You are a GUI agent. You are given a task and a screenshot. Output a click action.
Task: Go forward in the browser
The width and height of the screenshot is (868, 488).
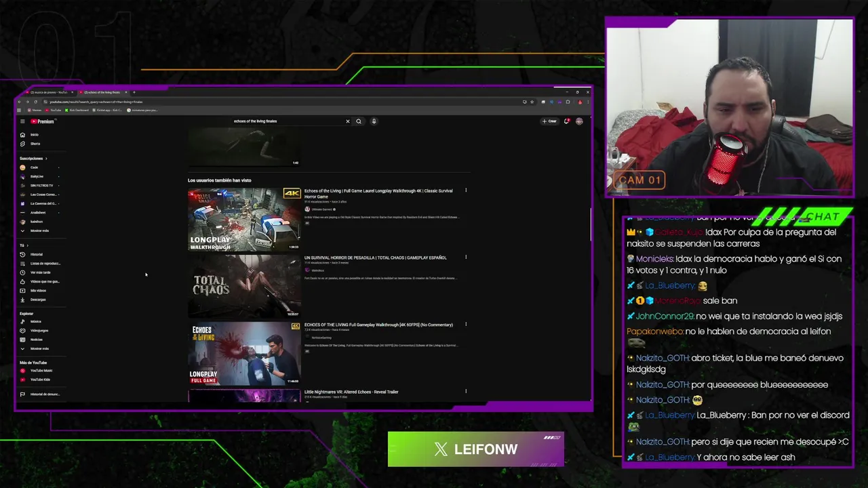pos(28,102)
